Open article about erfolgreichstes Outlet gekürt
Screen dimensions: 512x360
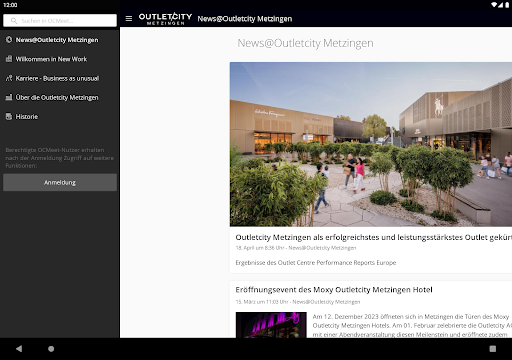coord(373,237)
